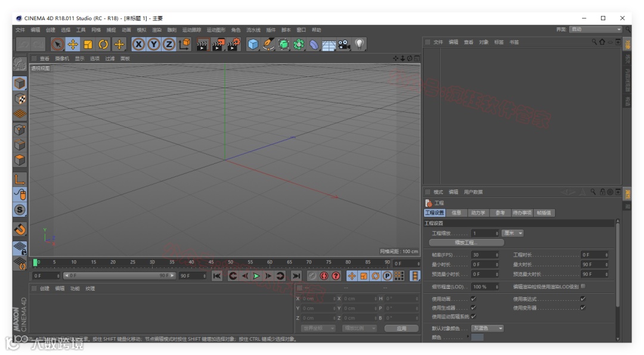Enable the 编辑渲染检视使用渲染LOD级别 checkbox
Viewport: 644px width, 355px height.
tap(583, 287)
